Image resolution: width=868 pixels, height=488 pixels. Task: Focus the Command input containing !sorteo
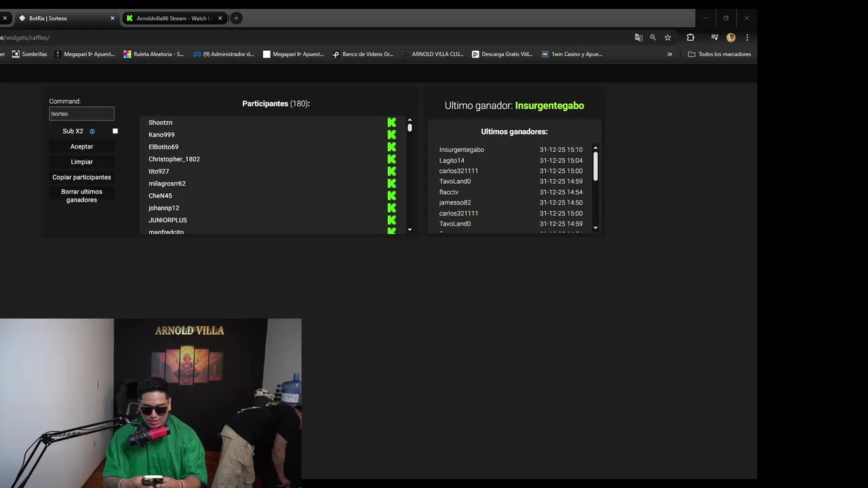[81, 114]
